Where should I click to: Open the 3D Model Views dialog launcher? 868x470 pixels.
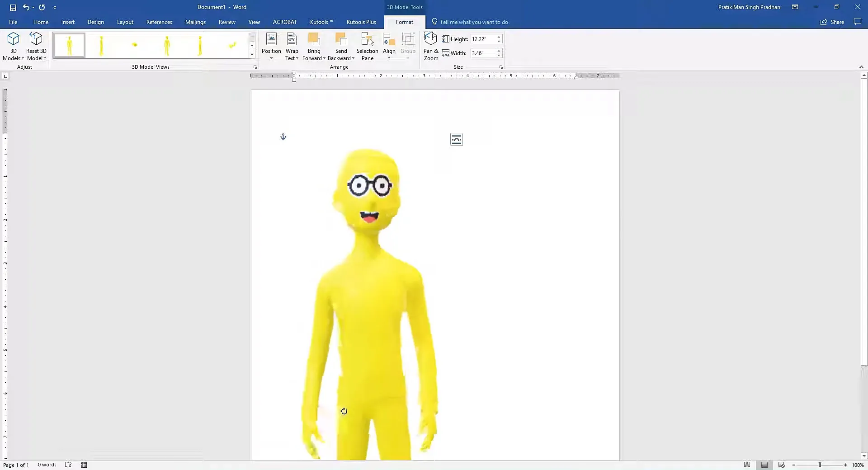pos(255,67)
